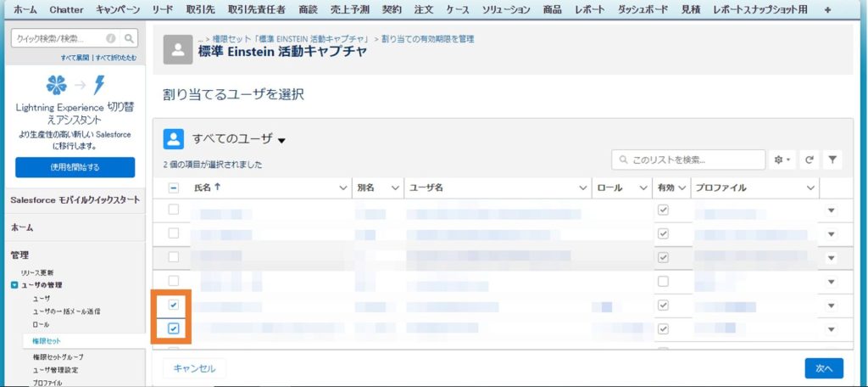This screenshot has width=868, height=387.
Task: Click 使用を開始する button
Action: click(x=75, y=167)
